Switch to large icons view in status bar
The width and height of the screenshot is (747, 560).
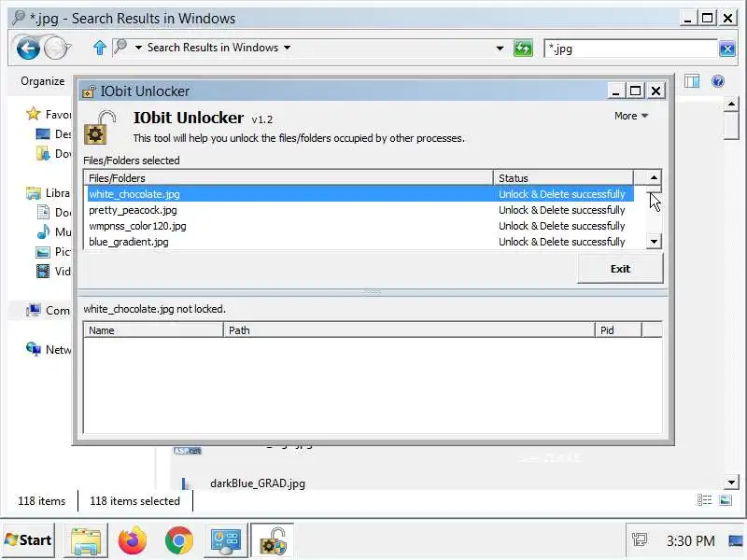(x=726, y=500)
